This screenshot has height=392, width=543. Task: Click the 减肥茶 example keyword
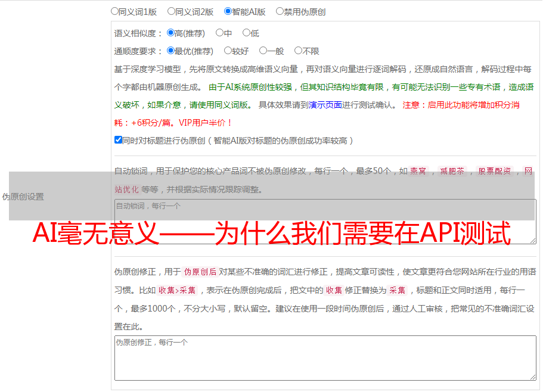click(x=452, y=171)
